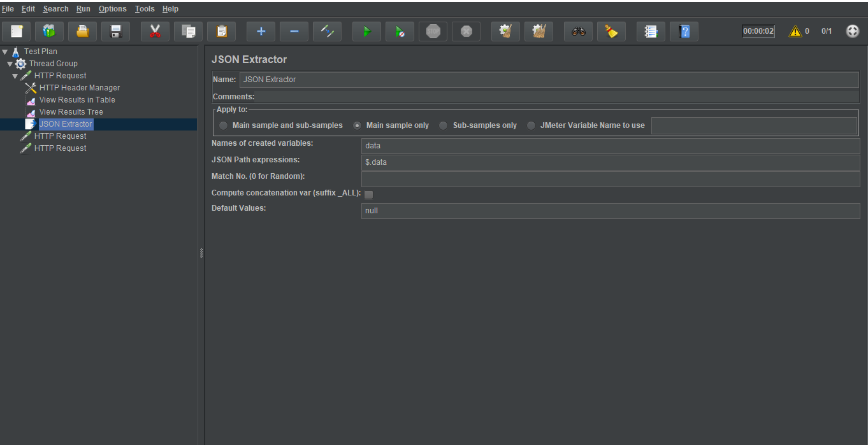Viewport: 868px width, 445px height.
Task: Click the elapsed time 00:00:02 display
Action: pyautogui.click(x=758, y=30)
